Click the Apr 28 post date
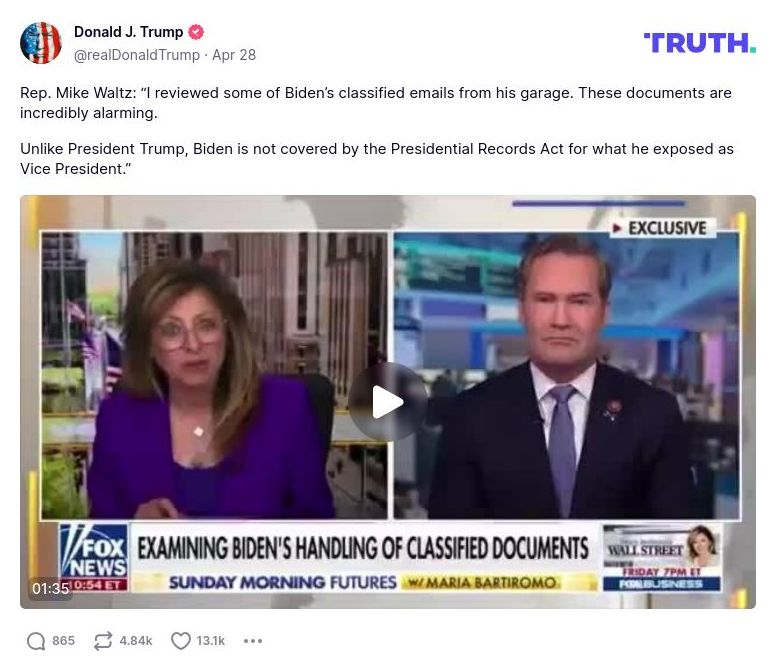The width and height of the screenshot is (777, 671). tap(234, 55)
